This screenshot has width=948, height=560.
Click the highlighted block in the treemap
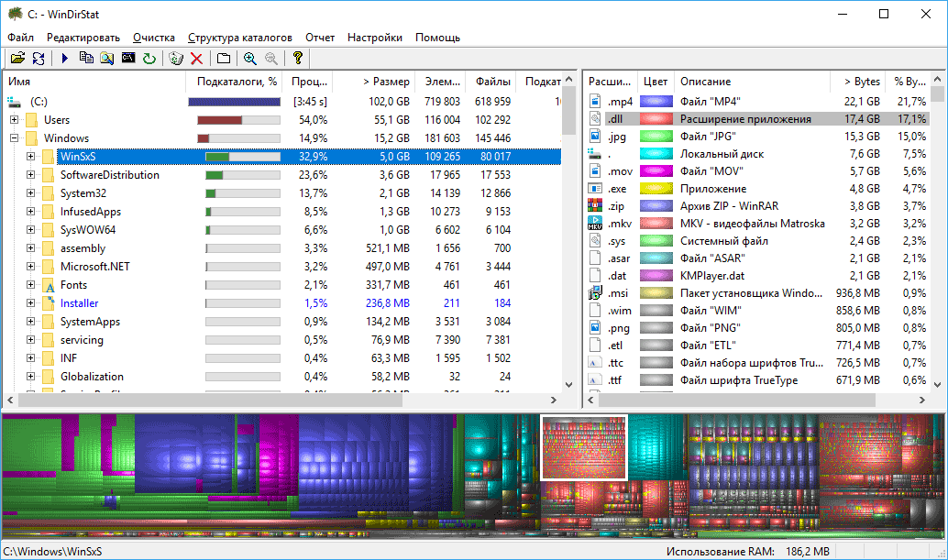pyautogui.click(x=583, y=447)
